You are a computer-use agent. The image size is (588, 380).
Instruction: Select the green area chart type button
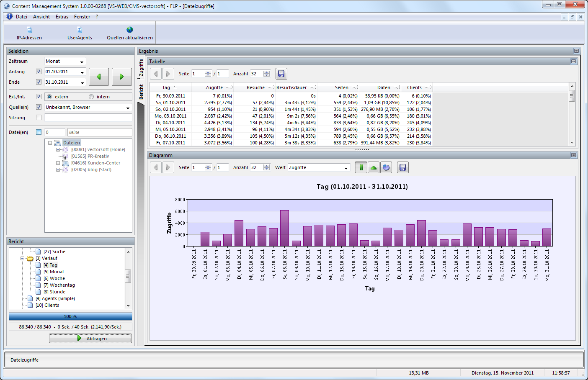(374, 167)
